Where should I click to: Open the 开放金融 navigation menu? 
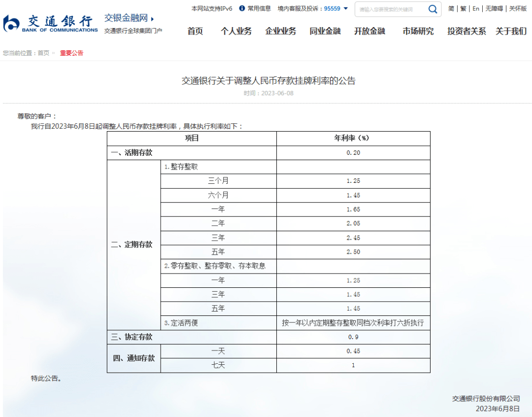click(x=369, y=31)
